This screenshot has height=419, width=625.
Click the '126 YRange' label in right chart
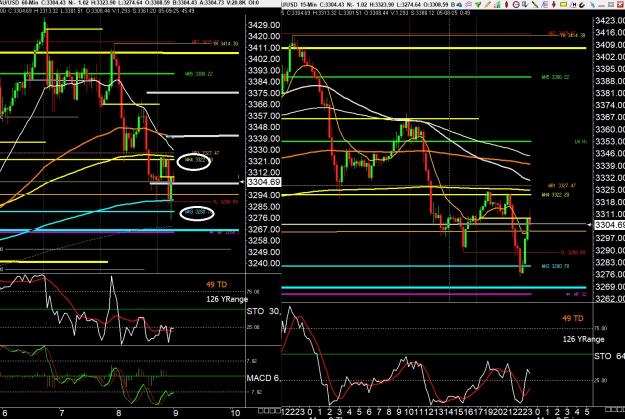584,339
